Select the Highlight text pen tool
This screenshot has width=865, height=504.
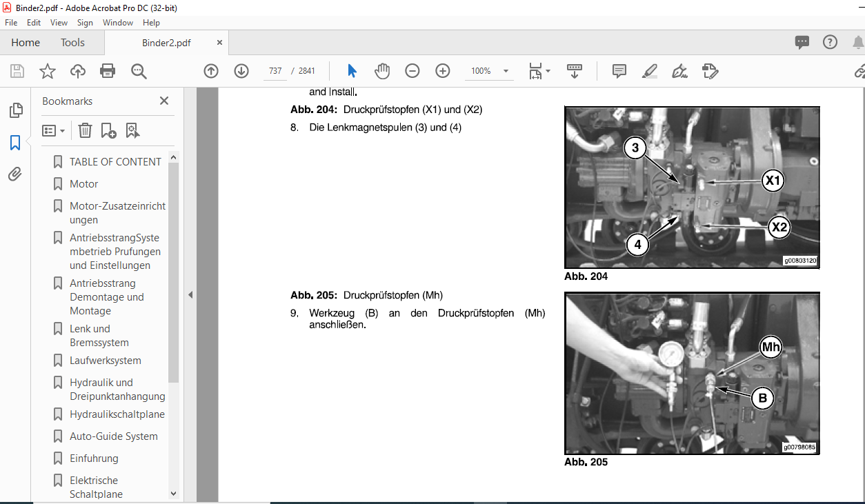649,71
